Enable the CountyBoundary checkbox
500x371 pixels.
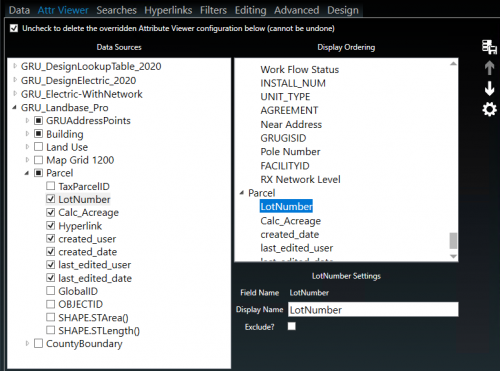[x=38, y=343]
